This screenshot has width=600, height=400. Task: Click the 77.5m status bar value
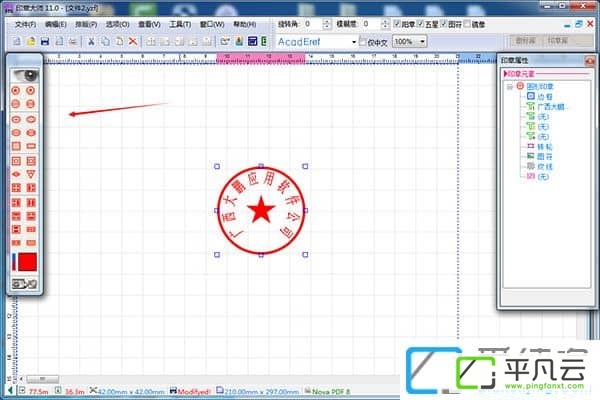(39, 392)
